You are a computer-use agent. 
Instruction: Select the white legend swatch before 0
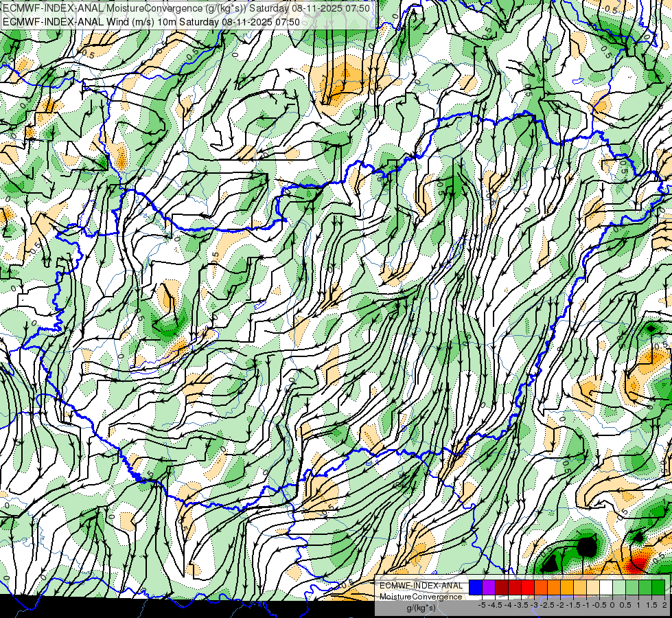[606, 588]
